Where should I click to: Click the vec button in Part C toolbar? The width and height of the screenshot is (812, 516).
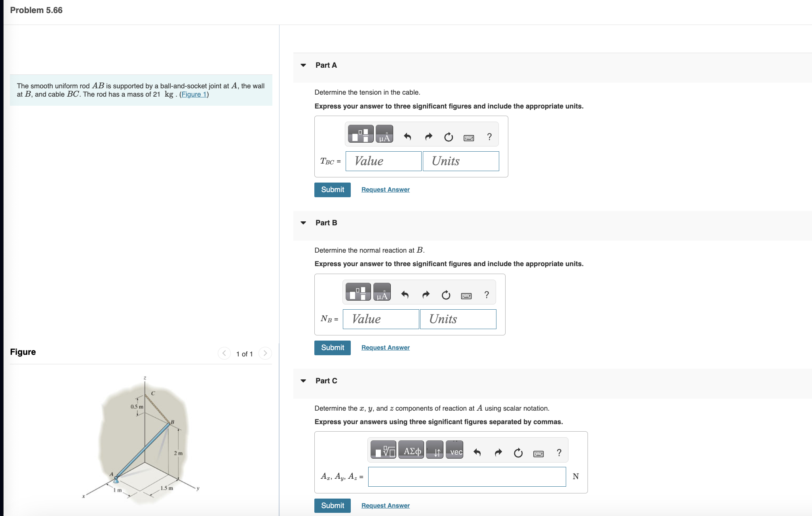tap(455, 450)
